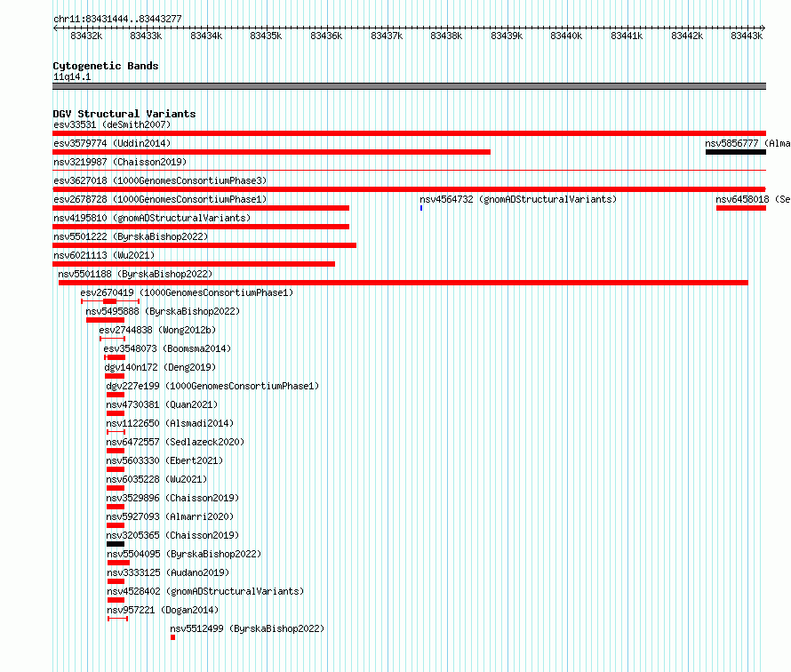Click the chr11:83431444..83443277 region label
The height and width of the screenshot is (672, 791).
tap(117, 19)
